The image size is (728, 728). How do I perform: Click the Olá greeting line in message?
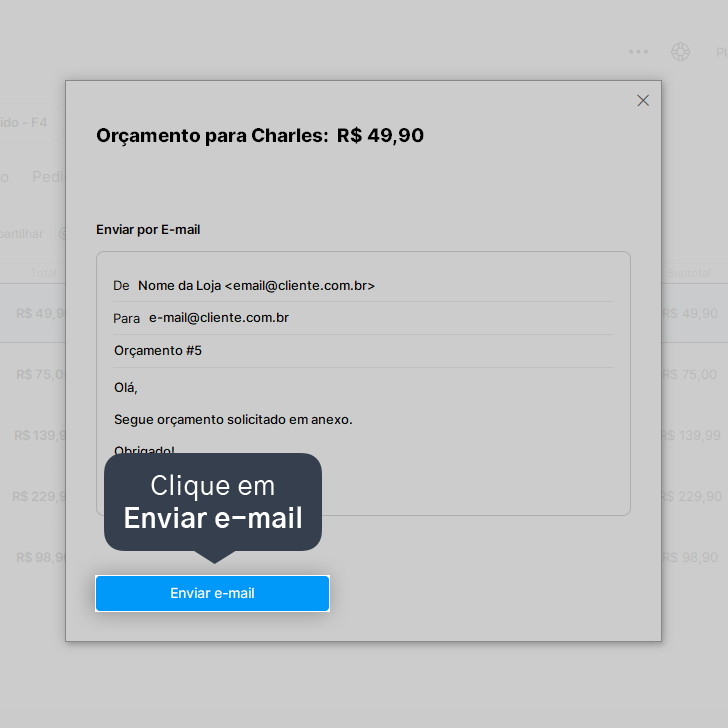tap(126, 387)
